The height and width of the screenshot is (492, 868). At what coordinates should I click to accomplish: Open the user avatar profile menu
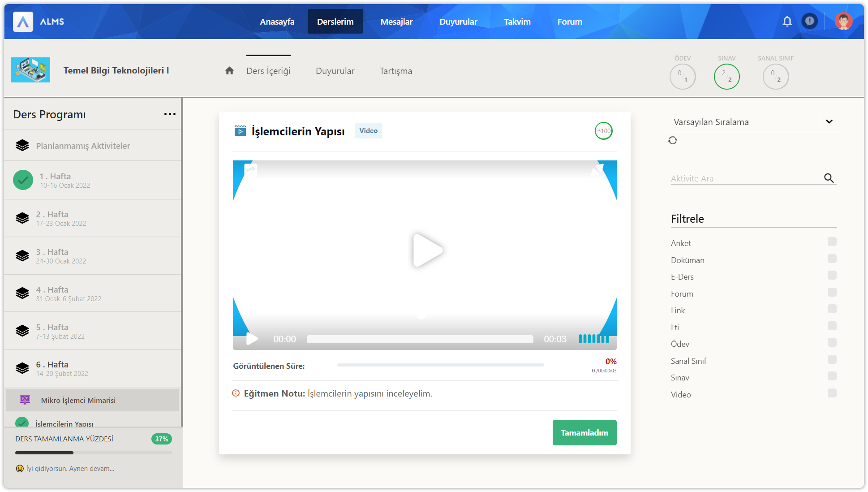(x=843, y=22)
